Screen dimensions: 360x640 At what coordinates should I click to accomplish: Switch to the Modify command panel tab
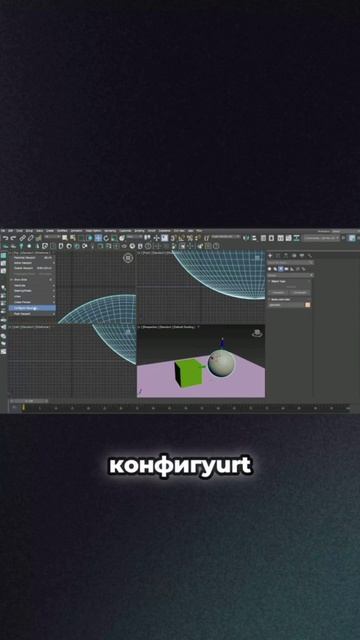[x=278, y=256]
